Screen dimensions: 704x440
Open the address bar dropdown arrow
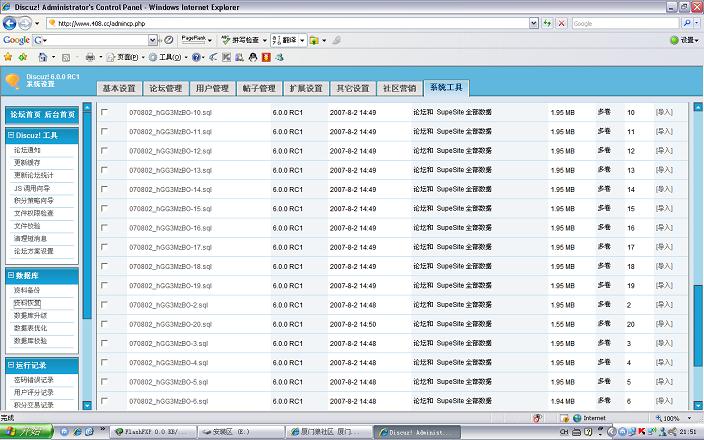tap(533, 23)
